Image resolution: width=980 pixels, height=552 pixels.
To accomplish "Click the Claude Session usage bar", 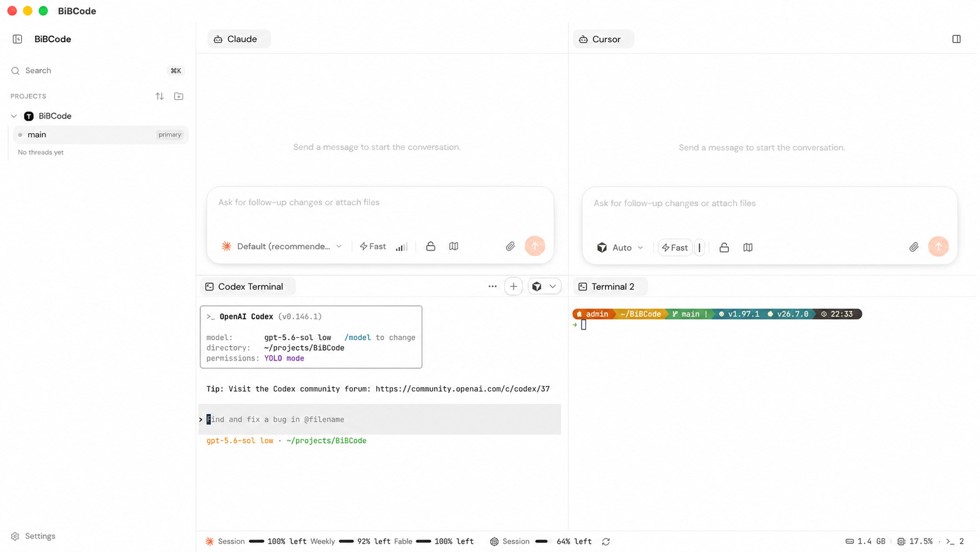I will click(x=256, y=541).
